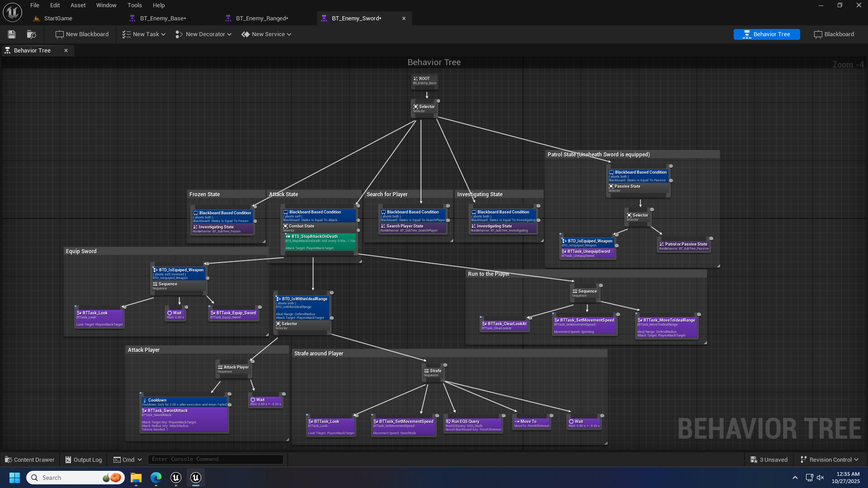Switch to Behavior Tree mode

[767, 34]
